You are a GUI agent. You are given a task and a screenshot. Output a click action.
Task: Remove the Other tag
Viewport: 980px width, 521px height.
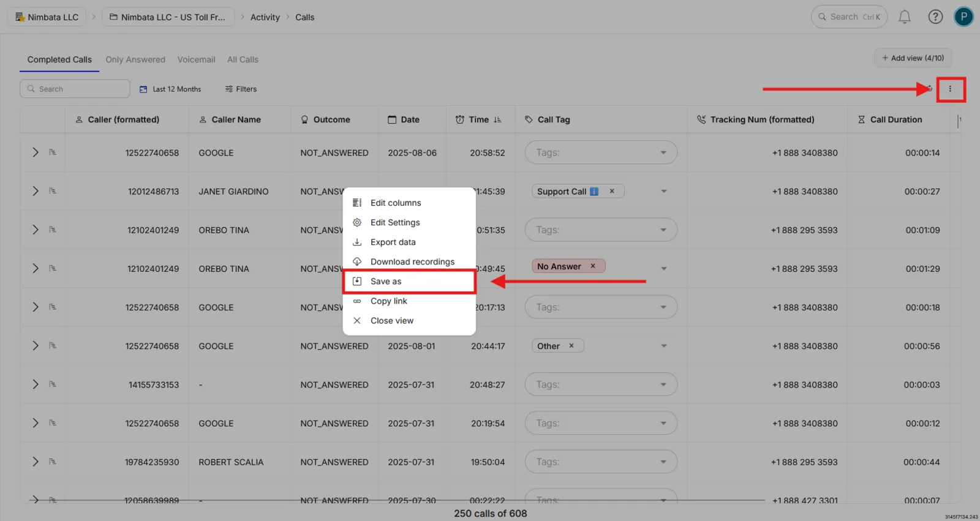(x=571, y=346)
